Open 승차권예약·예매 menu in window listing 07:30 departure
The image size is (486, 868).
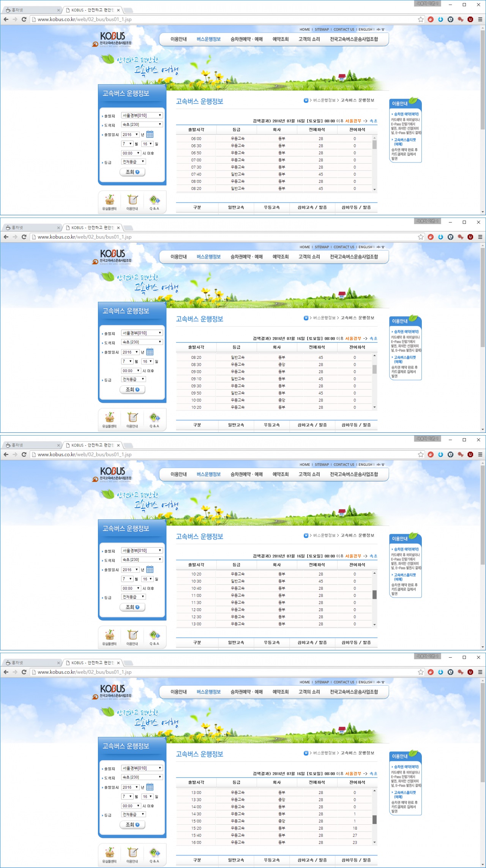pos(246,39)
